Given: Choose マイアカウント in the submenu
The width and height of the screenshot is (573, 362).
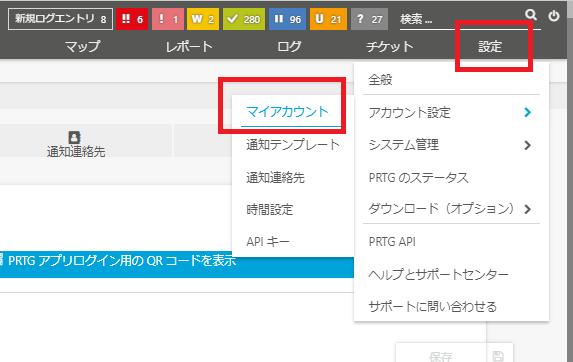Looking at the screenshot, I should [x=288, y=112].
